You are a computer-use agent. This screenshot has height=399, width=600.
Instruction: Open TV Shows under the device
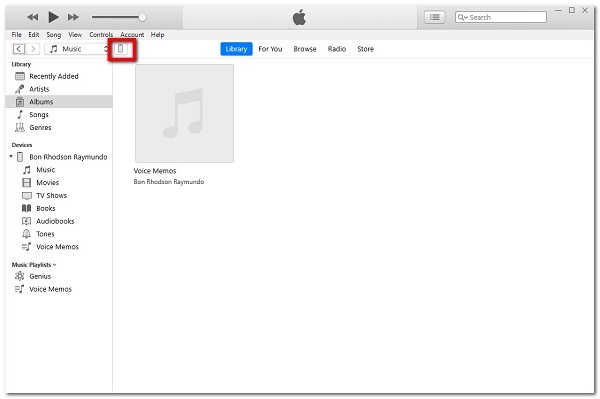point(51,195)
